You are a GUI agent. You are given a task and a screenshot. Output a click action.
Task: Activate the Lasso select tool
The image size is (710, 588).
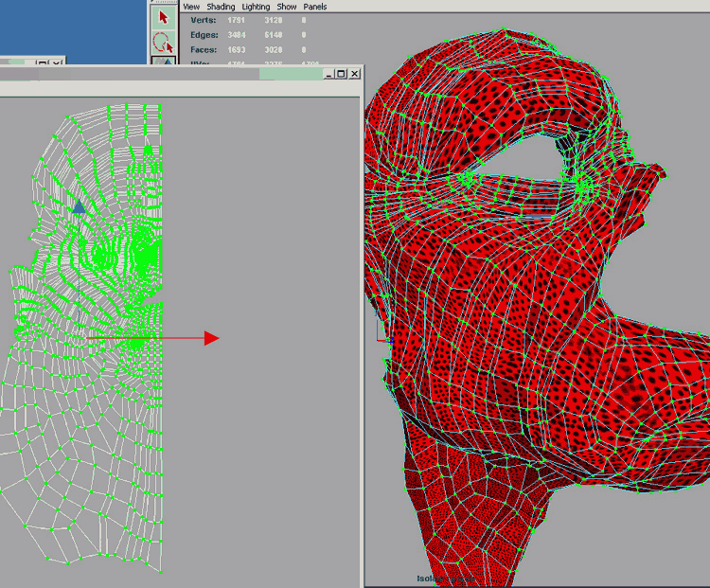164,42
